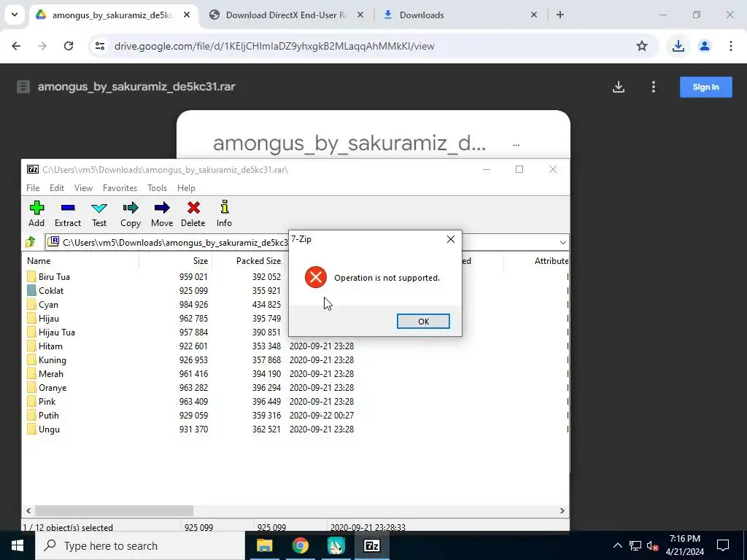This screenshot has width=747, height=560.
Task: Click the Add toolbar icon in 7-Zip
Action: click(x=36, y=208)
